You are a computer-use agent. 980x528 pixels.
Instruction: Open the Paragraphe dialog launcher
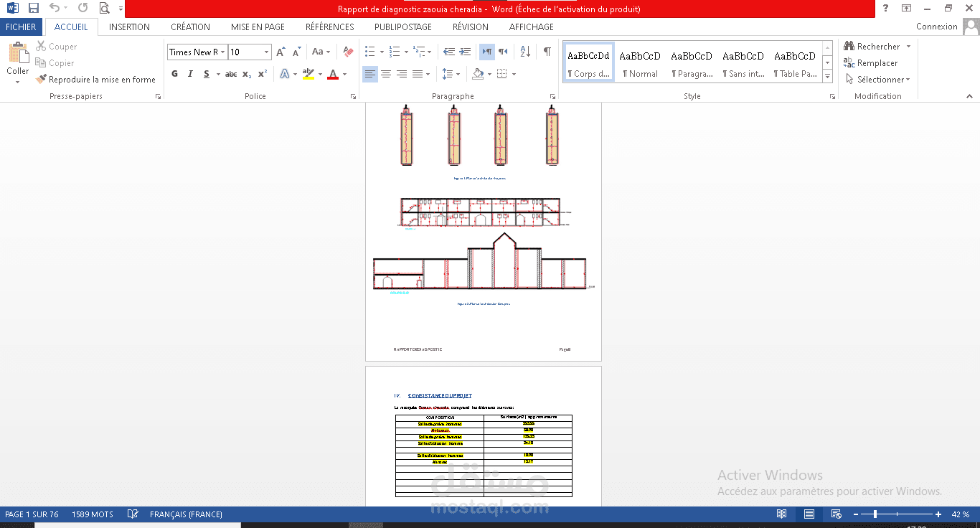click(x=552, y=96)
